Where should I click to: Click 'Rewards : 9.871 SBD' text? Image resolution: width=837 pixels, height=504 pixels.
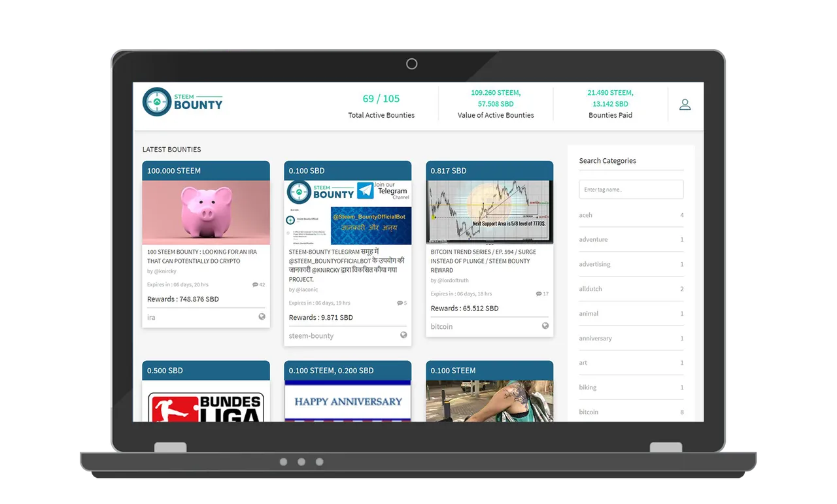tap(321, 318)
